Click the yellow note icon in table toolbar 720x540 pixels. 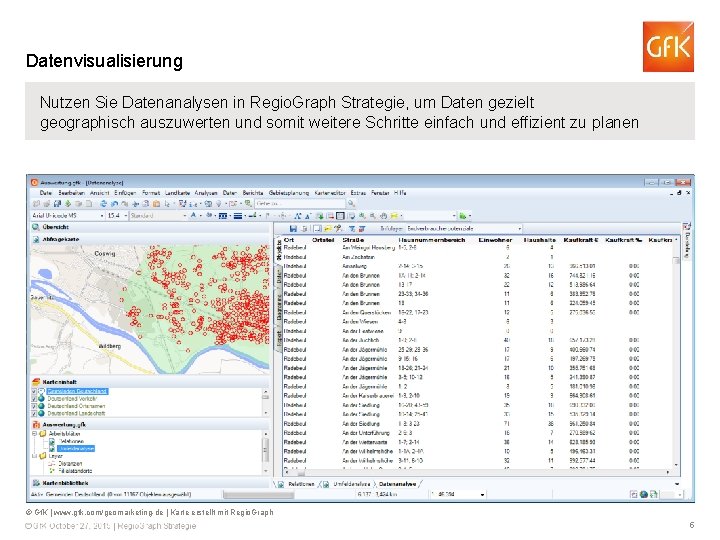pos(328,229)
